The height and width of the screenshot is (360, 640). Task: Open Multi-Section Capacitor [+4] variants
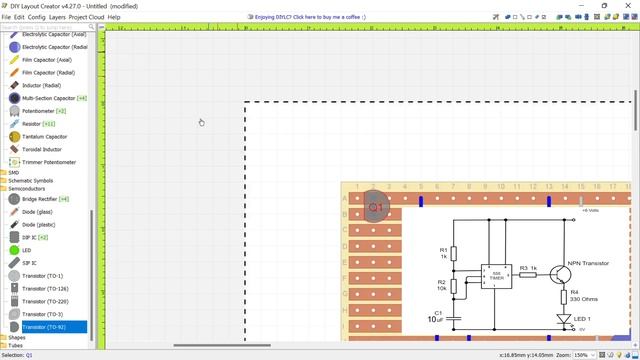pyautogui.click(x=82, y=98)
